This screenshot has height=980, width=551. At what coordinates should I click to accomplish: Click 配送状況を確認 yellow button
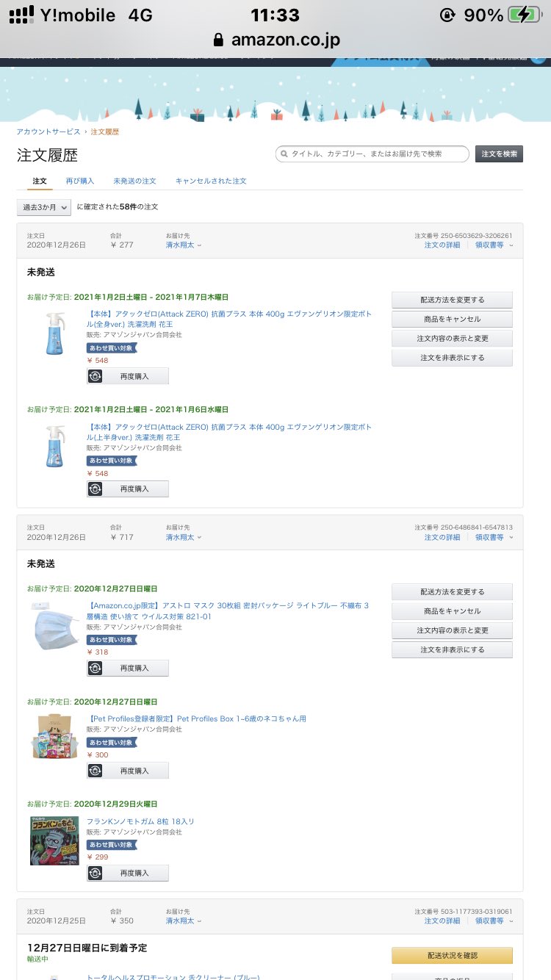(x=452, y=955)
